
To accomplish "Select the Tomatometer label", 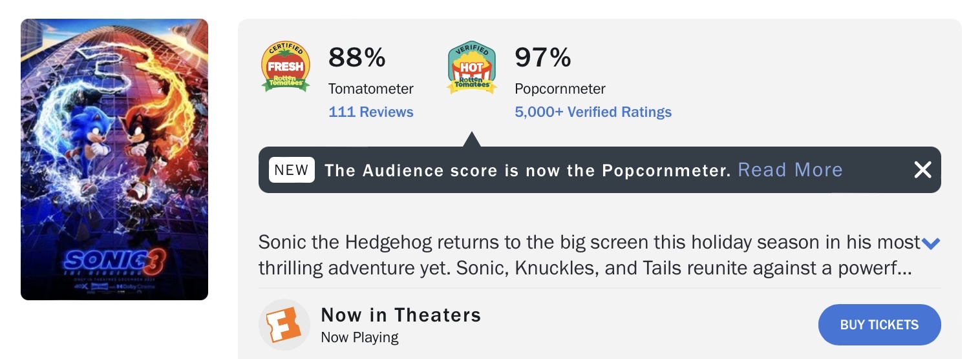I will click(370, 88).
